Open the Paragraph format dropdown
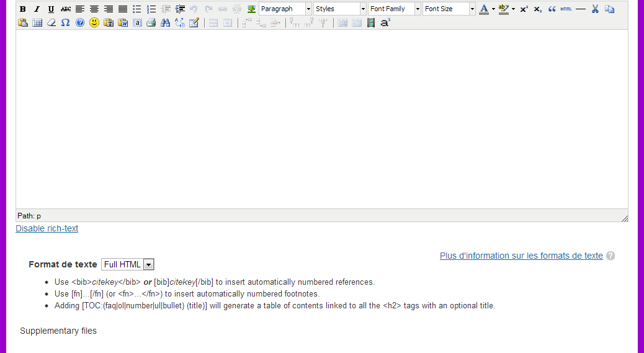The width and height of the screenshot is (644, 353). [x=285, y=9]
